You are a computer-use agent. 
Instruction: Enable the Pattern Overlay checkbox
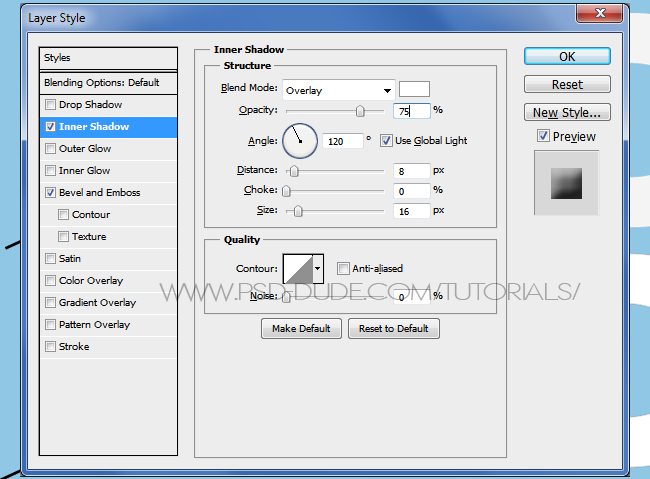tap(51, 324)
